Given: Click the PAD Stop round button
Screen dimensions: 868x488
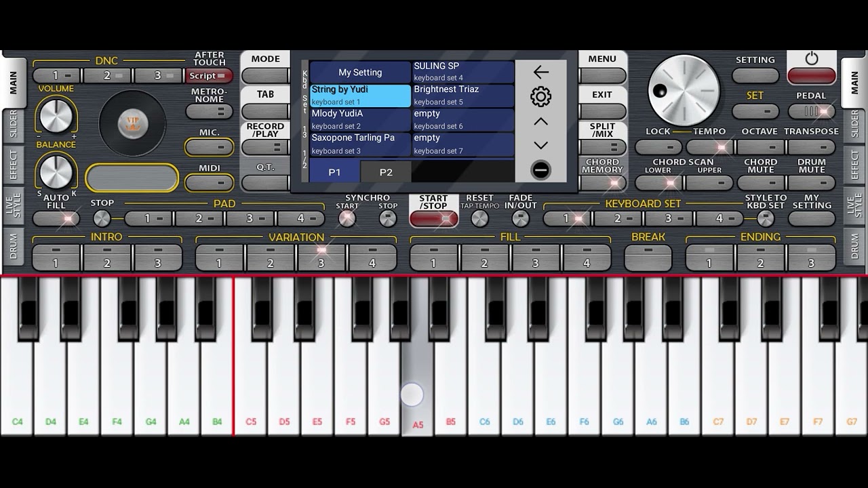Looking at the screenshot, I should click(x=102, y=218).
